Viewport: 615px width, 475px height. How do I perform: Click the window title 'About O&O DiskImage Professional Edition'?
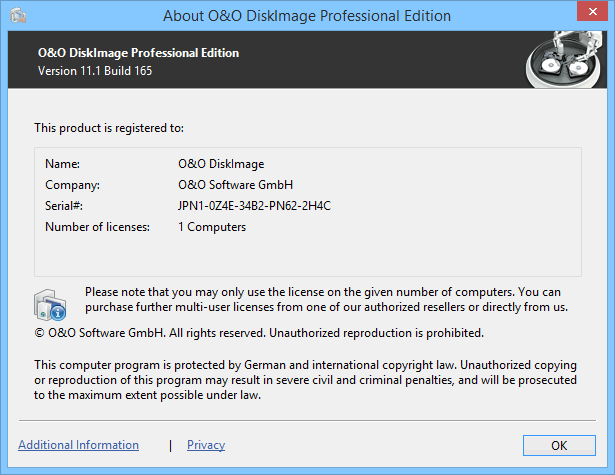(306, 16)
